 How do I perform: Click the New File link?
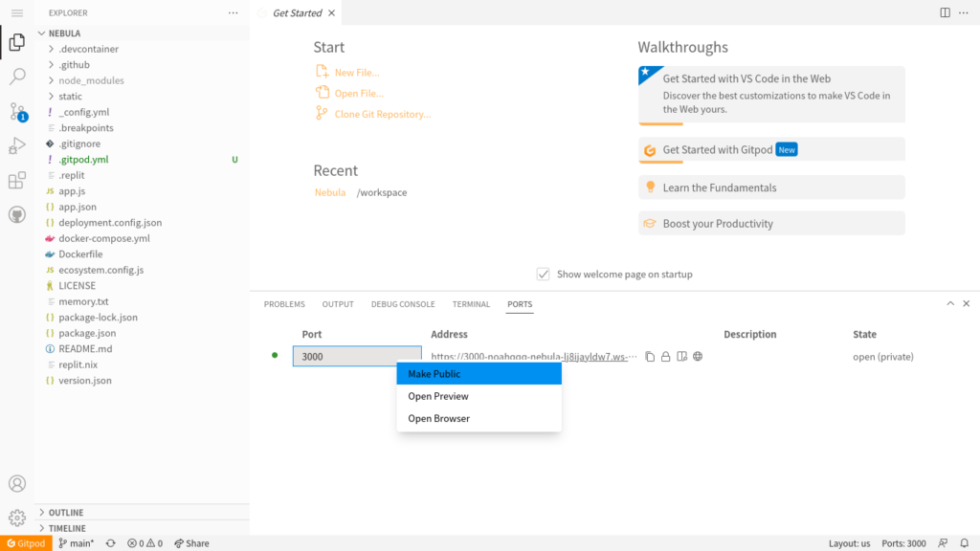point(356,73)
